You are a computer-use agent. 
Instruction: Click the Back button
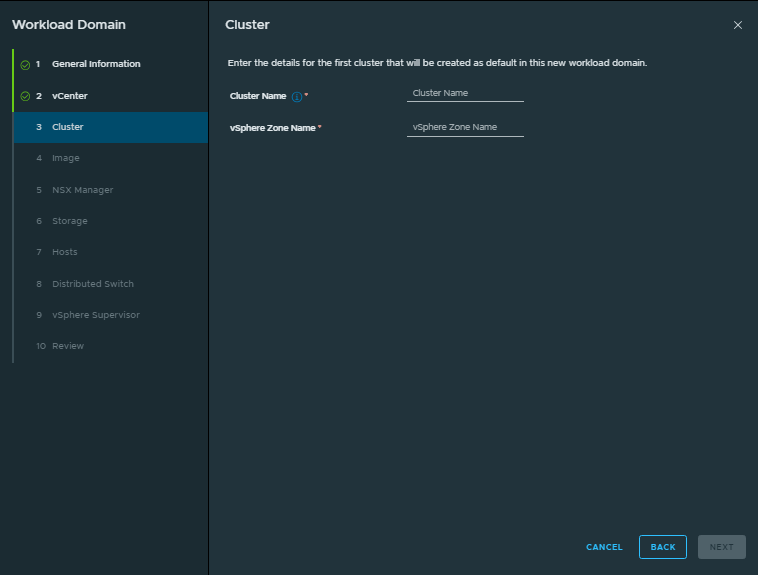coord(663,547)
